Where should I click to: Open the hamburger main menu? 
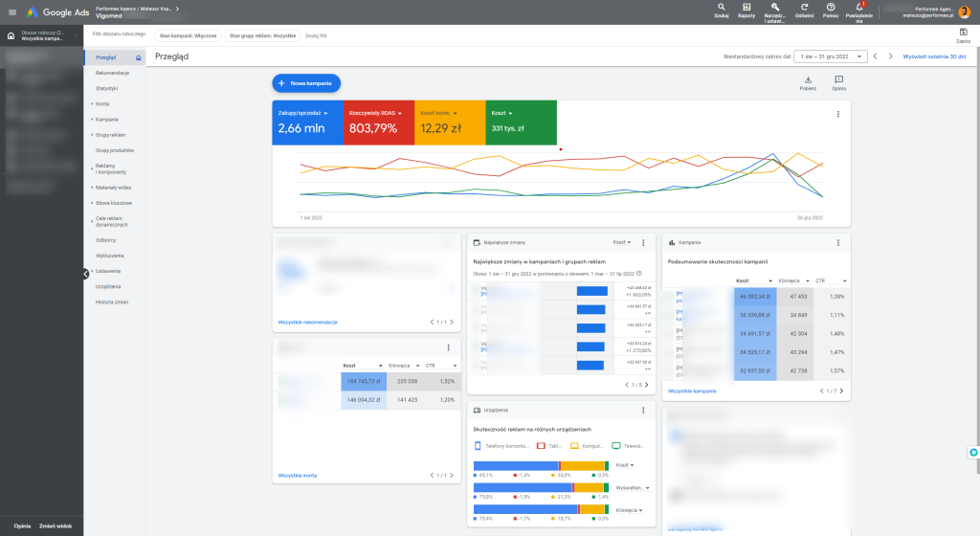[12, 11]
